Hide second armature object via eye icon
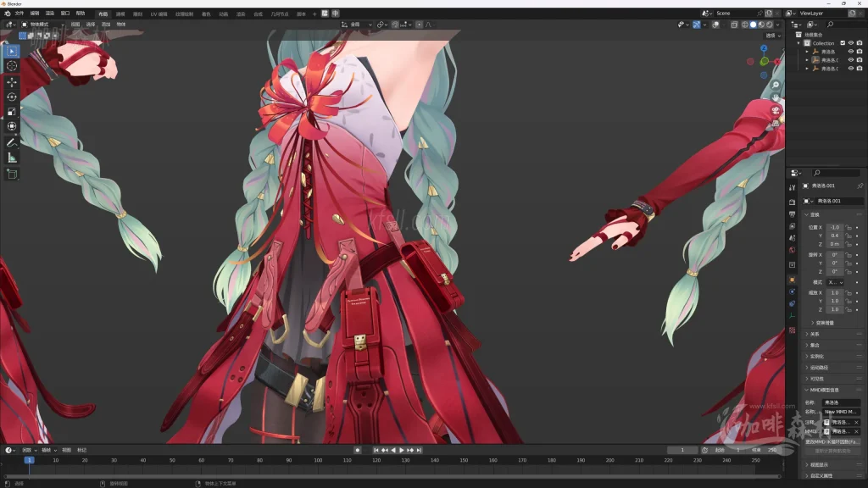868x488 pixels. point(851,60)
